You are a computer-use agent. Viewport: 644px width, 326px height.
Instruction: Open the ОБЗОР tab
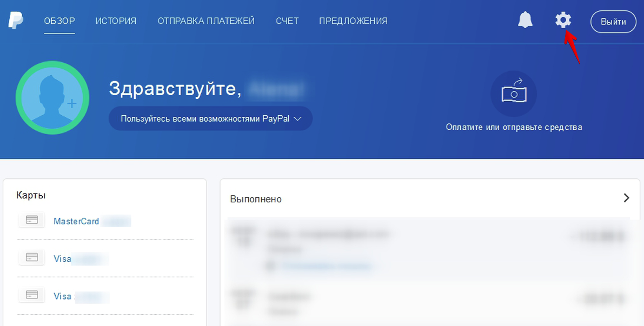59,21
